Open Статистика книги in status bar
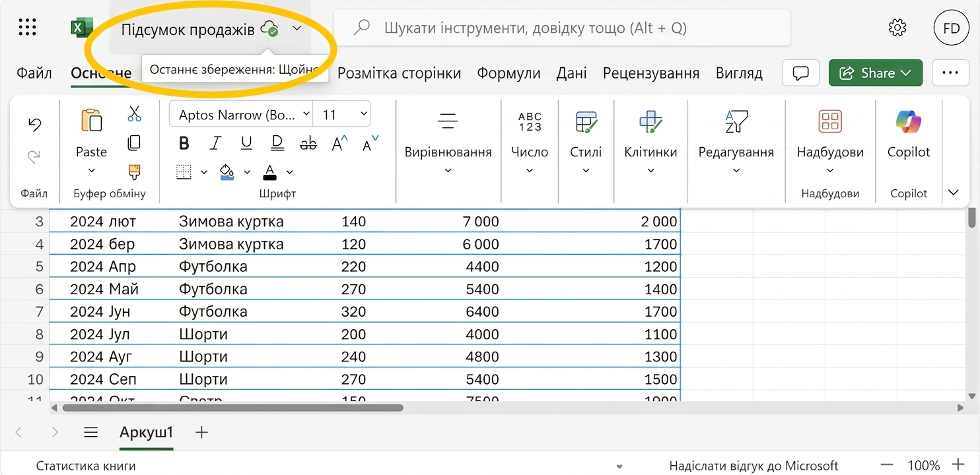 (86, 466)
